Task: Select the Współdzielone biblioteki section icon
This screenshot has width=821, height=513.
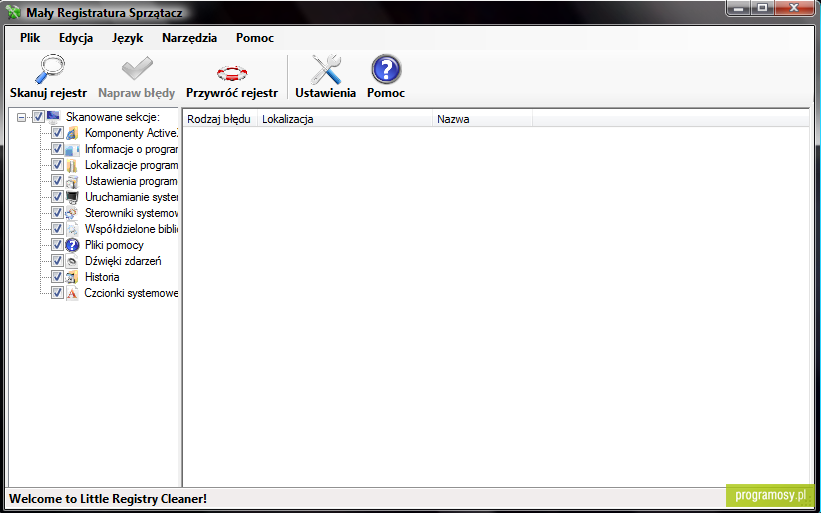Action: pos(72,229)
